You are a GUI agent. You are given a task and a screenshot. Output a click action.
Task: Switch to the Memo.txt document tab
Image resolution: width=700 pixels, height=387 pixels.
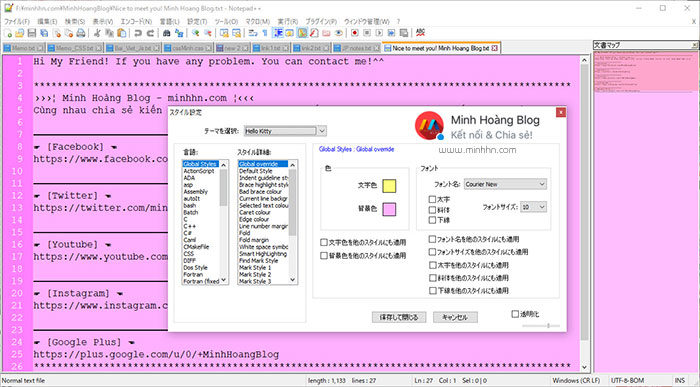(23, 48)
